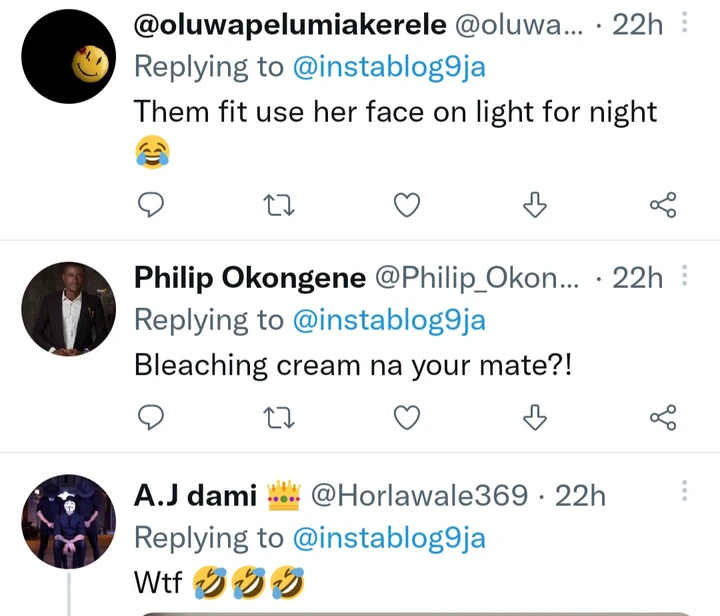
Task: Open @instablog9ja link in oluwapelumiakerele's reply
Action: (x=389, y=67)
